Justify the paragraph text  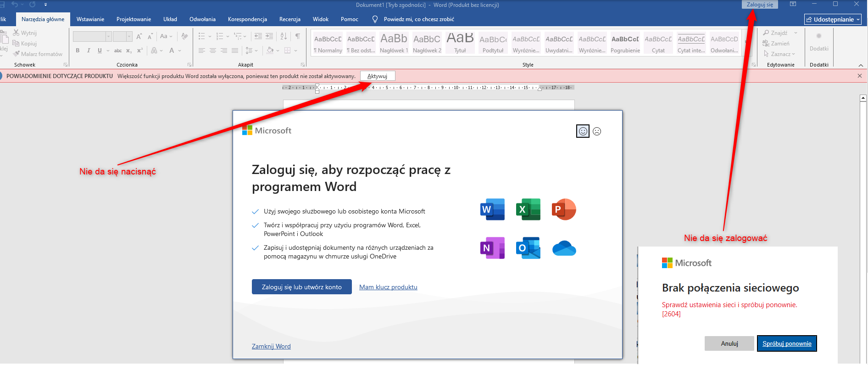pos(235,51)
